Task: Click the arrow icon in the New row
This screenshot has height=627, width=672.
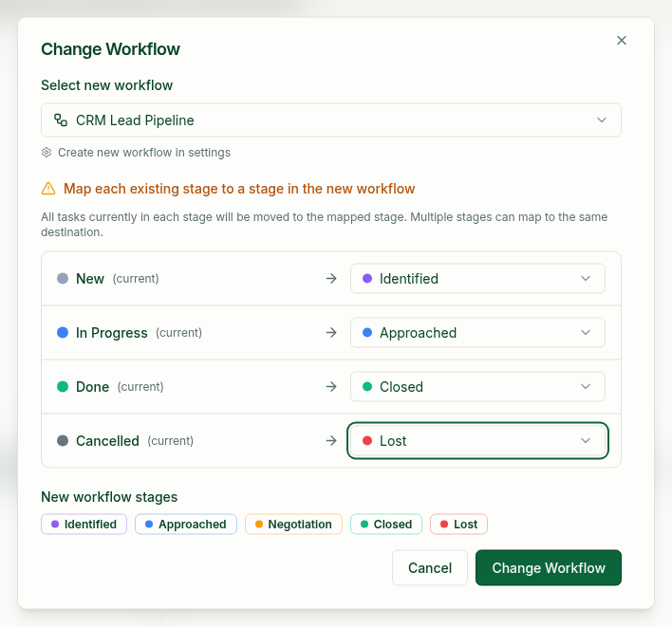Action: 331,278
